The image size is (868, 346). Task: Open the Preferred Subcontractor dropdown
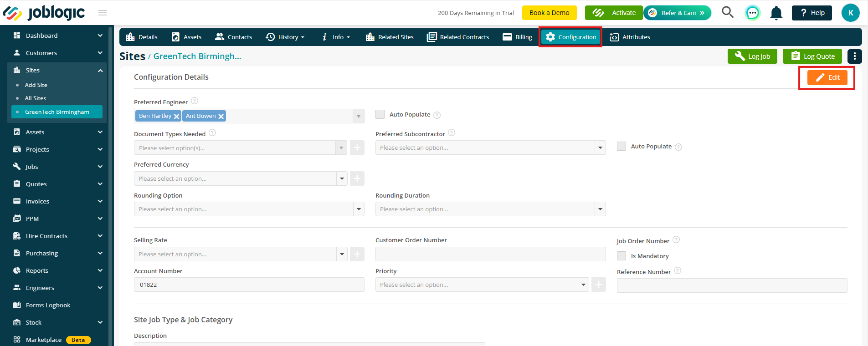490,148
